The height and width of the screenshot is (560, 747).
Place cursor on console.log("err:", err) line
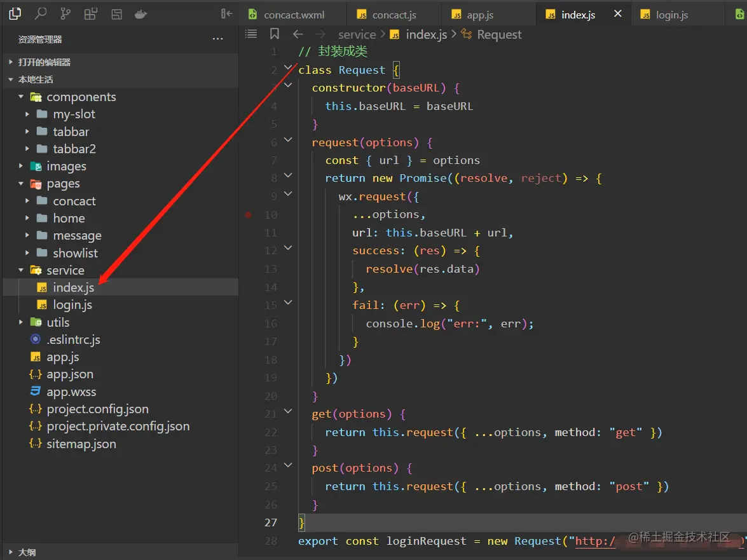coord(449,324)
